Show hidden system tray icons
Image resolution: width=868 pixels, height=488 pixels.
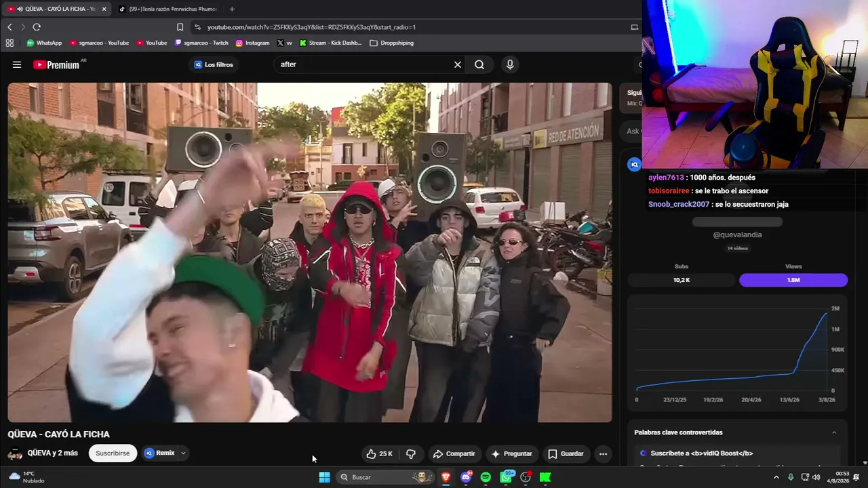776,477
